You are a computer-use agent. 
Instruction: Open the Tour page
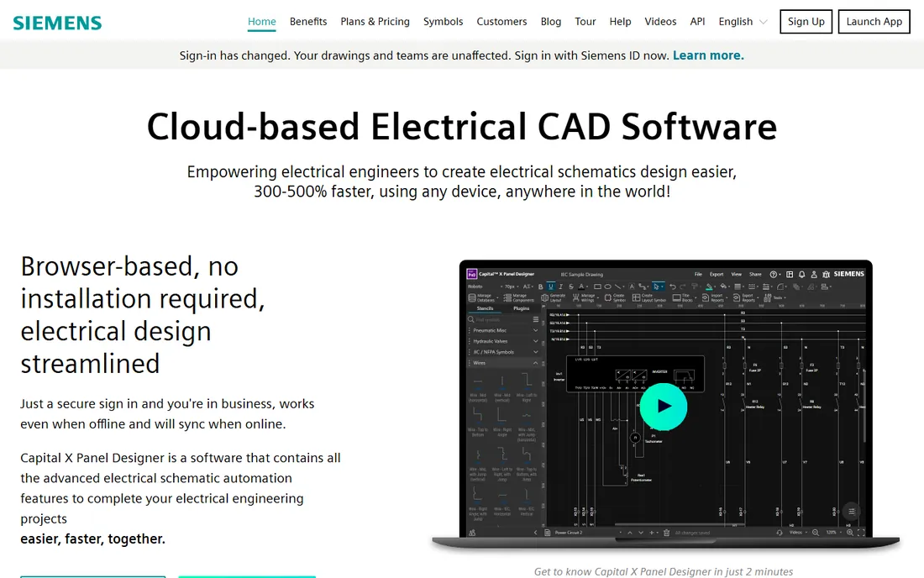(585, 22)
